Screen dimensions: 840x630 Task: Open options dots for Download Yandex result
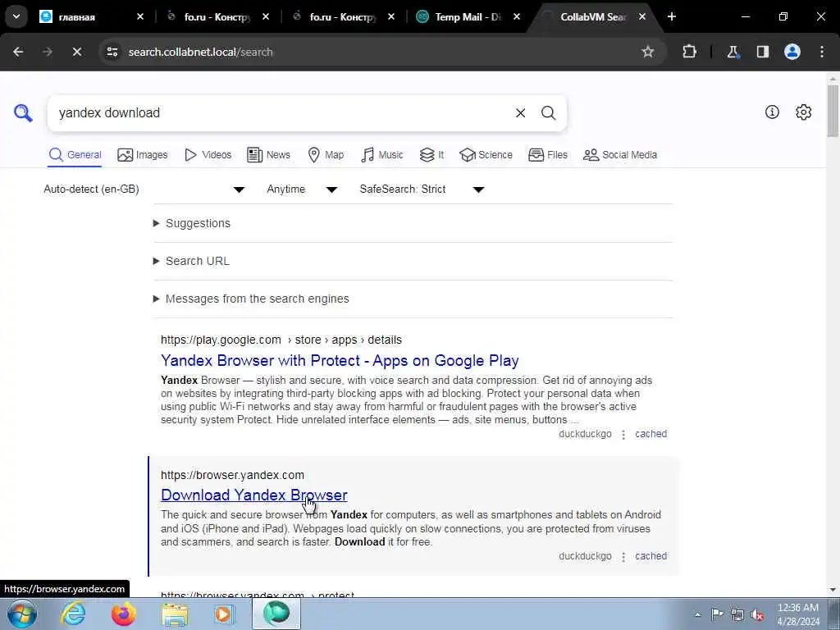point(623,557)
